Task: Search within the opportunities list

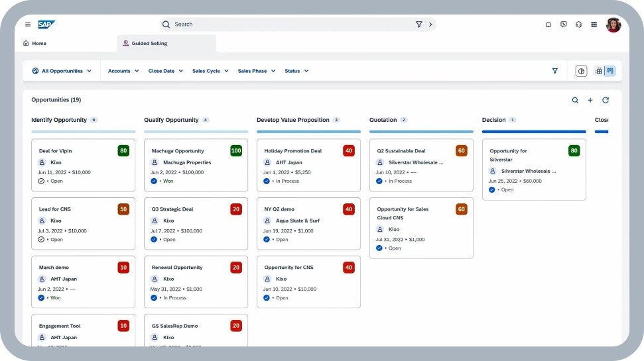Action: pos(575,100)
